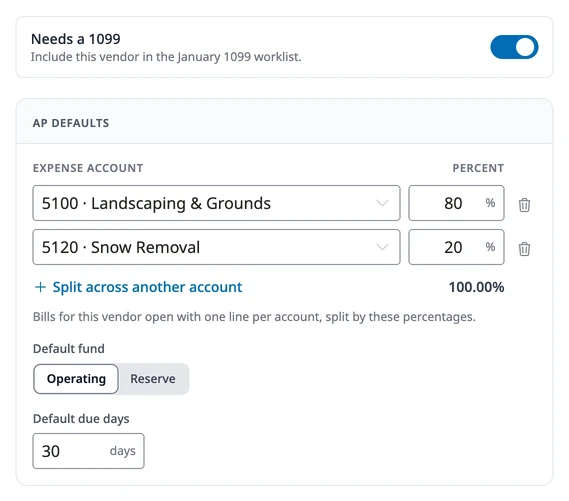The height and width of the screenshot is (501, 569).
Task: Click the January 1099 worklist description
Action: [166, 57]
